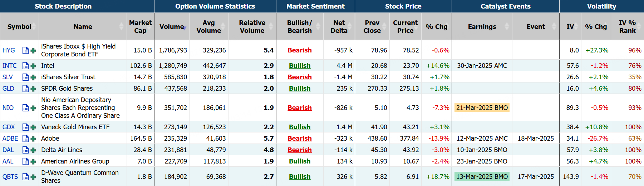Open the document icon next to ADBE
The height and width of the screenshot is (186, 644).
(x=25, y=139)
